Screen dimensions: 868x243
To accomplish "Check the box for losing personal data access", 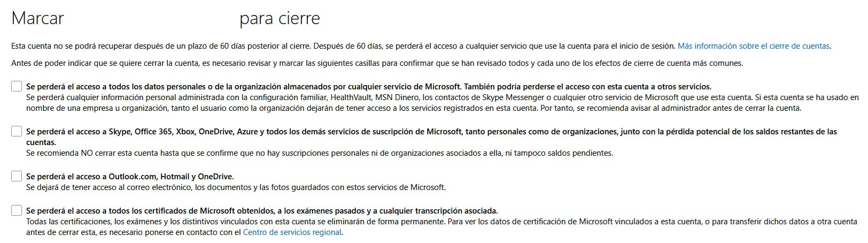I will (17, 86).
